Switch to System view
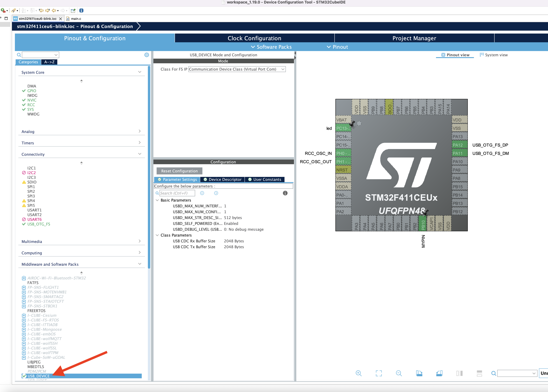 494,55
